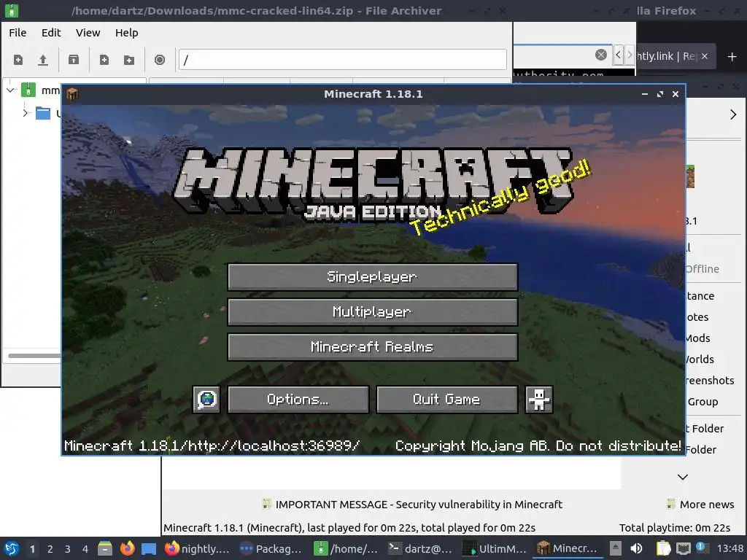747x560 pixels.
Task: Select the green zip archive icon in archiver tree
Action: tap(28, 90)
